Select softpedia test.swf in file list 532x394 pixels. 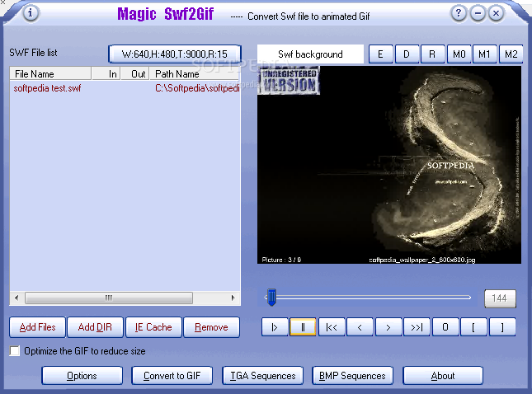click(47, 88)
